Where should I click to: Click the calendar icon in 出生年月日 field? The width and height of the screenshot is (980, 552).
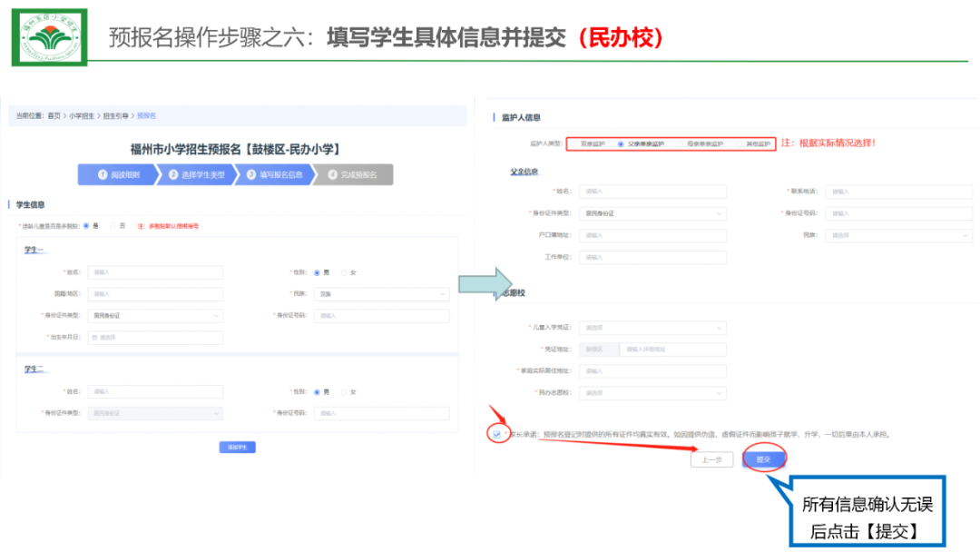[x=93, y=338]
